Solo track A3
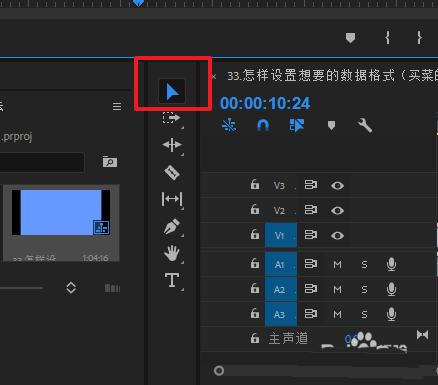The image size is (438, 385). [x=364, y=315]
